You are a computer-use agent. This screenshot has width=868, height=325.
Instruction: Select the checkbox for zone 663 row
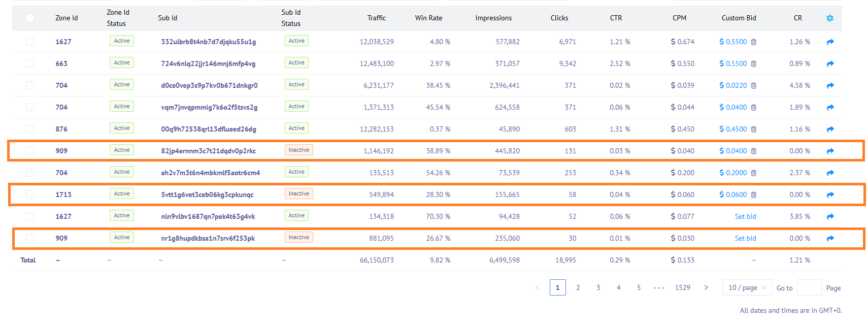(30, 63)
